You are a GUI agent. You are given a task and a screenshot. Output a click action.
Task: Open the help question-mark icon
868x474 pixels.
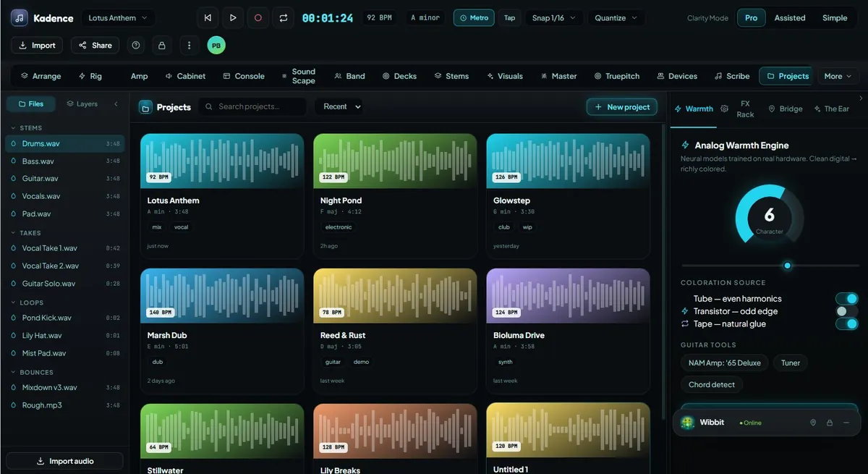tap(136, 45)
